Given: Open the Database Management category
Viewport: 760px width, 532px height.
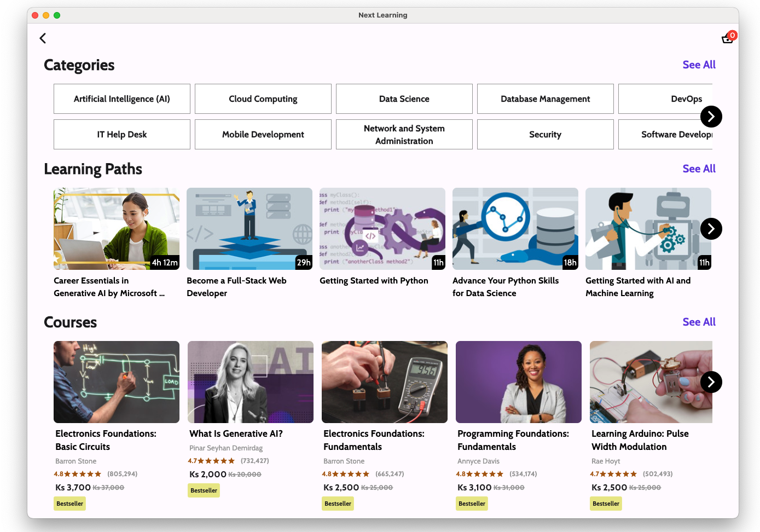Looking at the screenshot, I should (546, 99).
